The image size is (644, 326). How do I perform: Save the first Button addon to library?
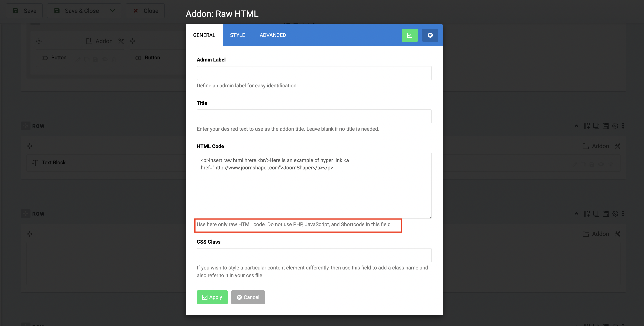coord(95,59)
